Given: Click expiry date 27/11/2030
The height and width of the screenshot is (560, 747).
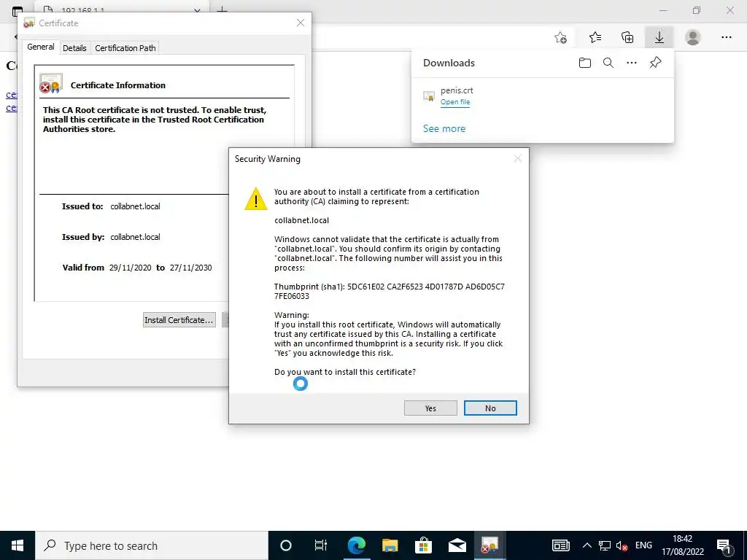Looking at the screenshot, I should coord(190,268).
